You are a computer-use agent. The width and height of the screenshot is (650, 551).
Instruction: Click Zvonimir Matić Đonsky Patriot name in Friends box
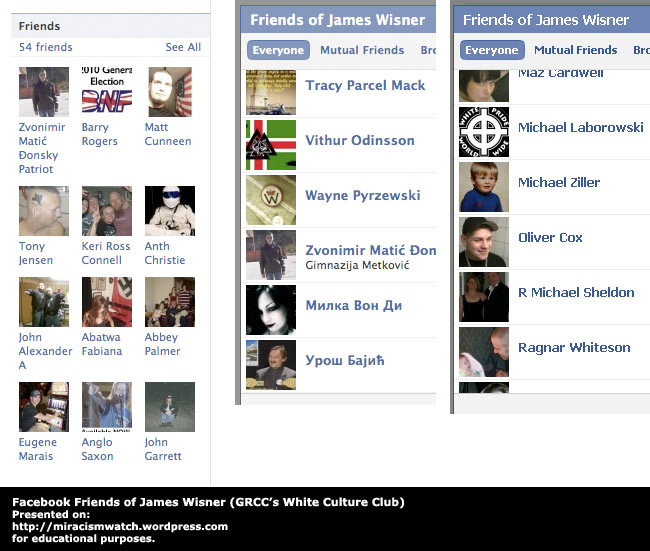[x=42, y=148]
